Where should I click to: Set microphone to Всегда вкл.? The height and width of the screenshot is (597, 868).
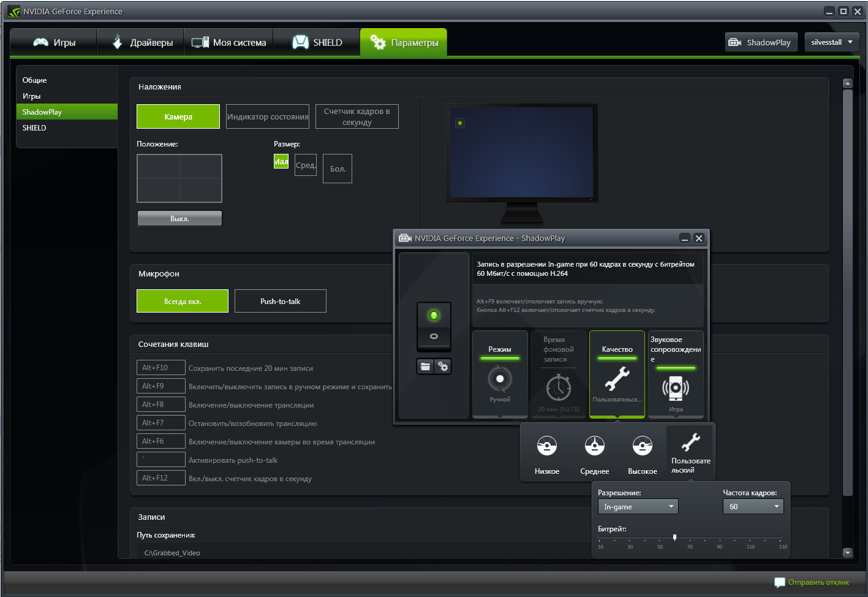(x=183, y=301)
